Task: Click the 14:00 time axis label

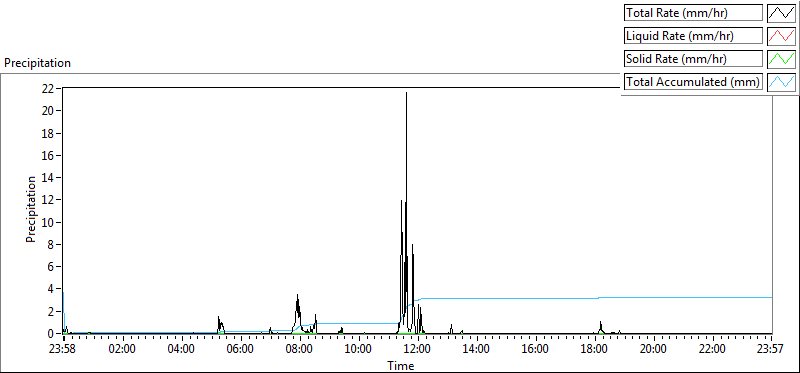Action: tap(477, 350)
